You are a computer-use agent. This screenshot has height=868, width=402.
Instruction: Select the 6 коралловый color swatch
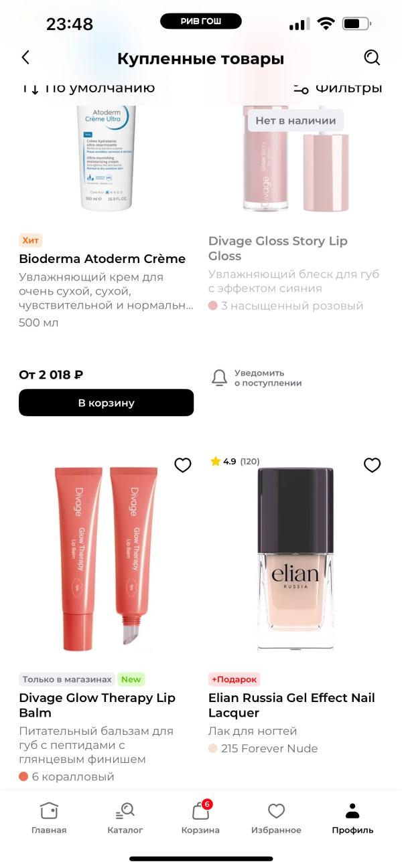23,777
